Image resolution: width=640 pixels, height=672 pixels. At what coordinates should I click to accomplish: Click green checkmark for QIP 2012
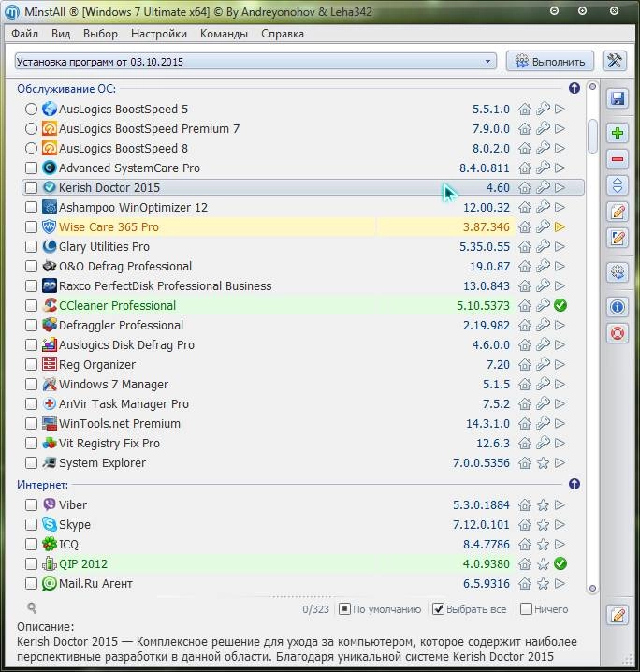[560, 563]
